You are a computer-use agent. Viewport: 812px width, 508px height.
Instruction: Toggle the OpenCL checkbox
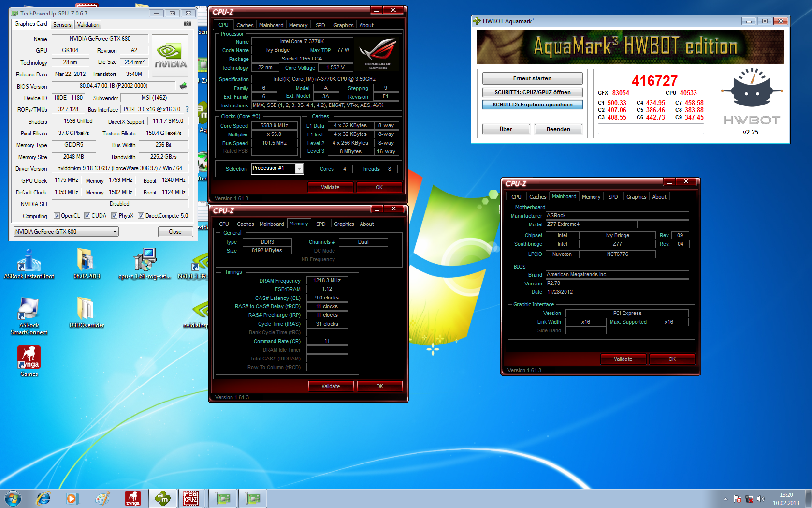[x=57, y=216]
